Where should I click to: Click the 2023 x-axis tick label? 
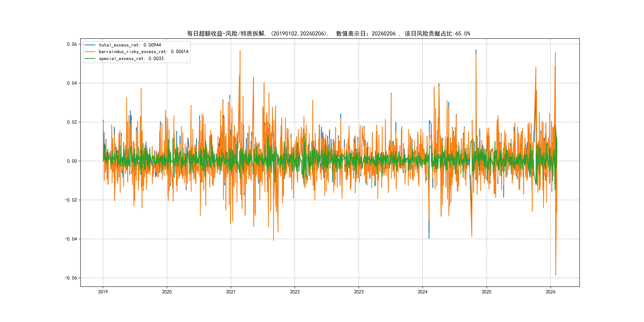coord(359,292)
